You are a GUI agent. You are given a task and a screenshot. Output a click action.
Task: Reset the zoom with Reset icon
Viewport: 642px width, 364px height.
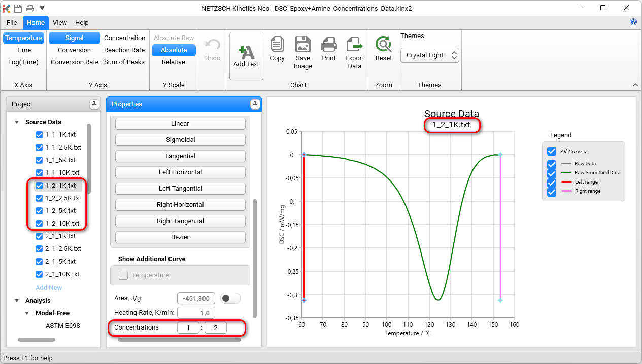pyautogui.click(x=384, y=45)
